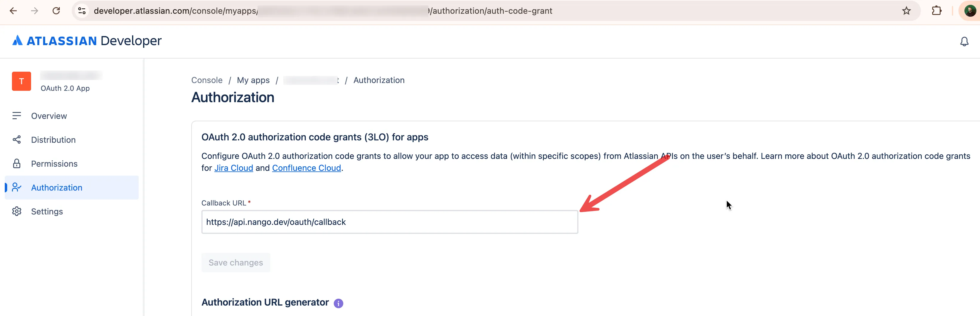Click the Overview sidebar icon
Screen dimensions: 980x316
point(16,116)
